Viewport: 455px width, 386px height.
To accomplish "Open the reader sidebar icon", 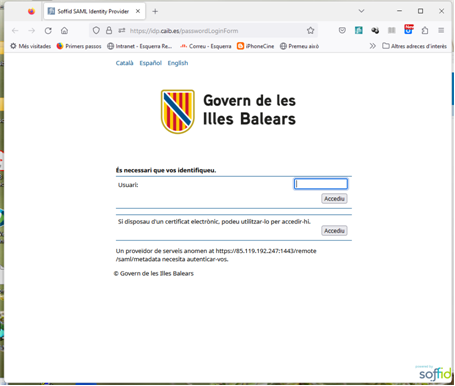I will 392,31.
